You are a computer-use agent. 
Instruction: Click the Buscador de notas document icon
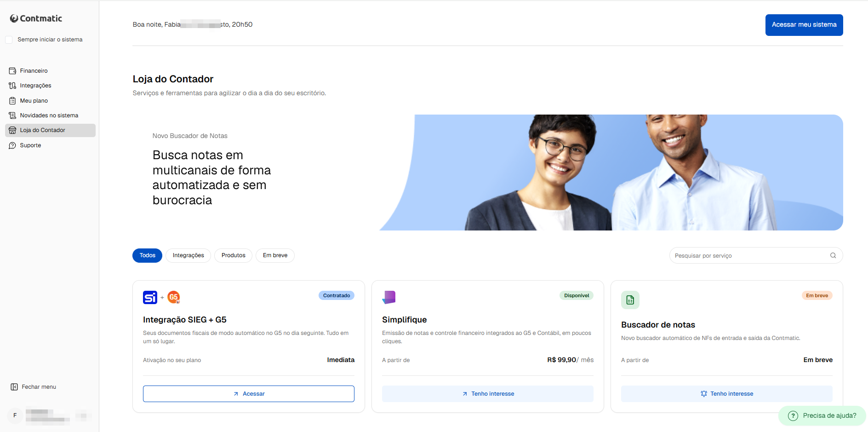[x=630, y=300]
